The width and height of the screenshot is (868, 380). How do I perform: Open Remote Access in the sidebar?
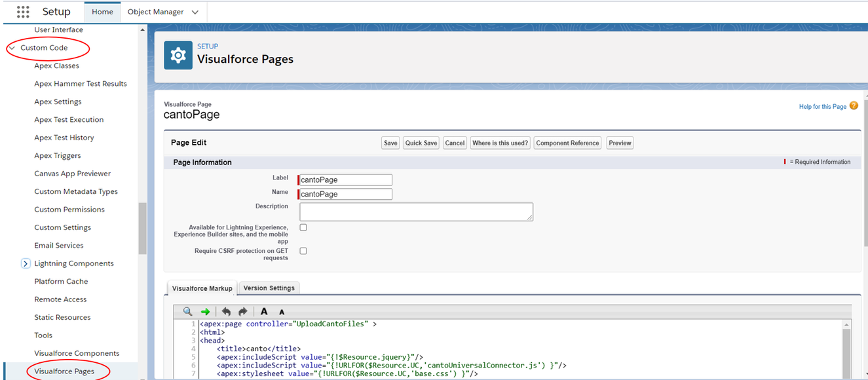coord(60,299)
